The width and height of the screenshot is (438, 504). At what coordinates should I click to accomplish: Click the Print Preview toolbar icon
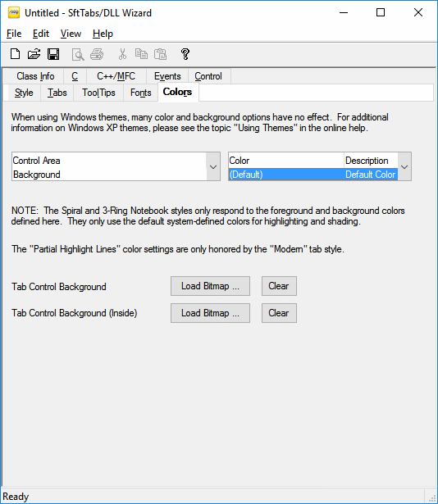point(78,54)
